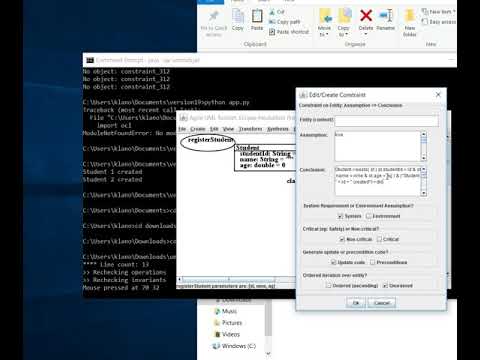The height and width of the screenshot is (360, 480).
Task: Click Paste shortcut in the ribbon
Action: (289, 32)
